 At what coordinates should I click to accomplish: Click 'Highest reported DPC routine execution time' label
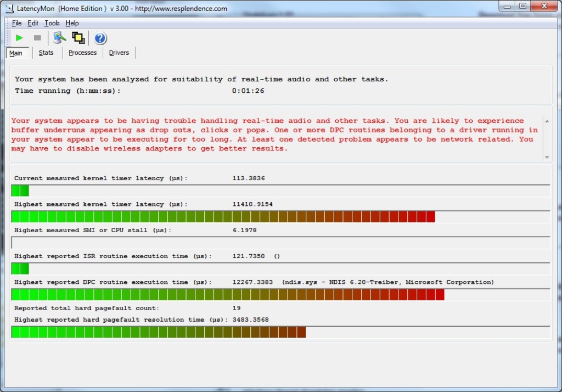point(113,282)
